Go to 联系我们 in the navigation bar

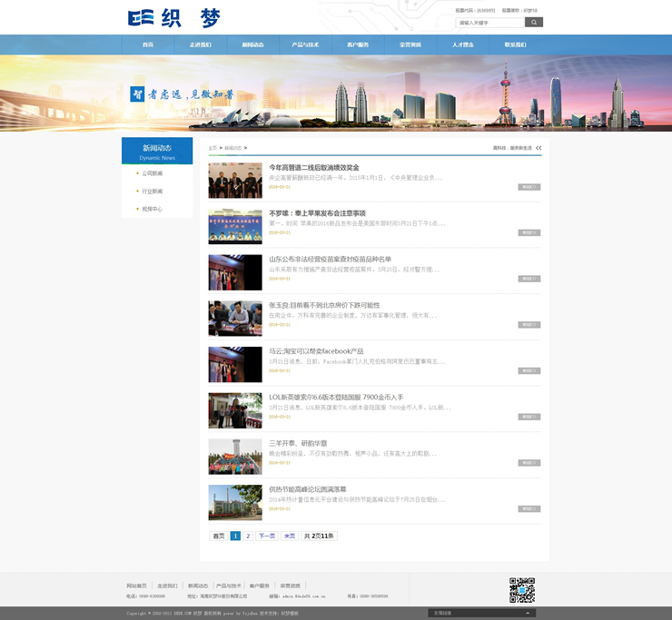coord(515,44)
